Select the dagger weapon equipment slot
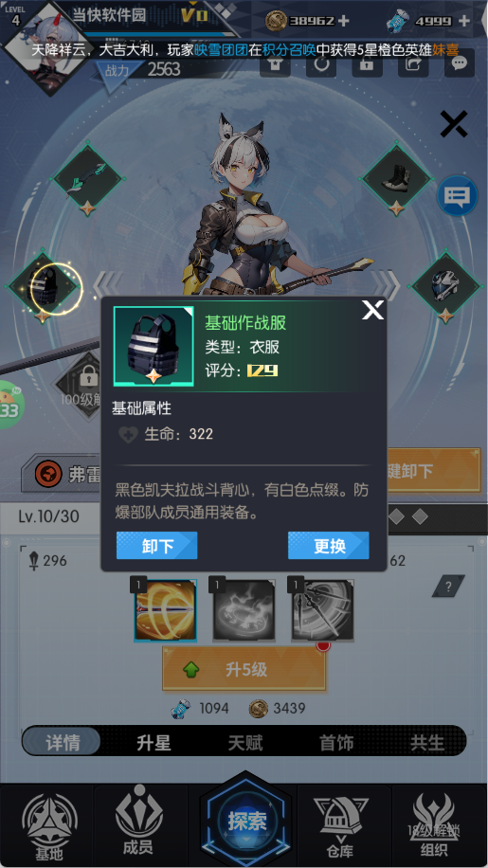This screenshot has width=488, height=868. pos(87,179)
